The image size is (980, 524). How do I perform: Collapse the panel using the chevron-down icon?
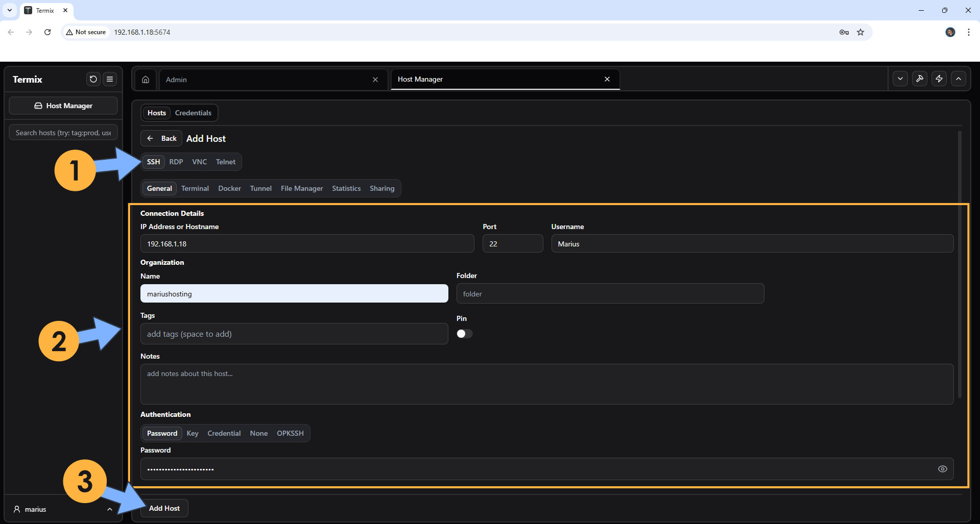pyautogui.click(x=900, y=79)
